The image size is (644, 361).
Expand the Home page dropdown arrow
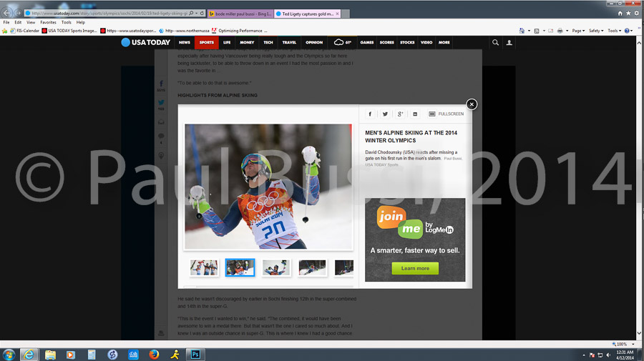pos(529,31)
